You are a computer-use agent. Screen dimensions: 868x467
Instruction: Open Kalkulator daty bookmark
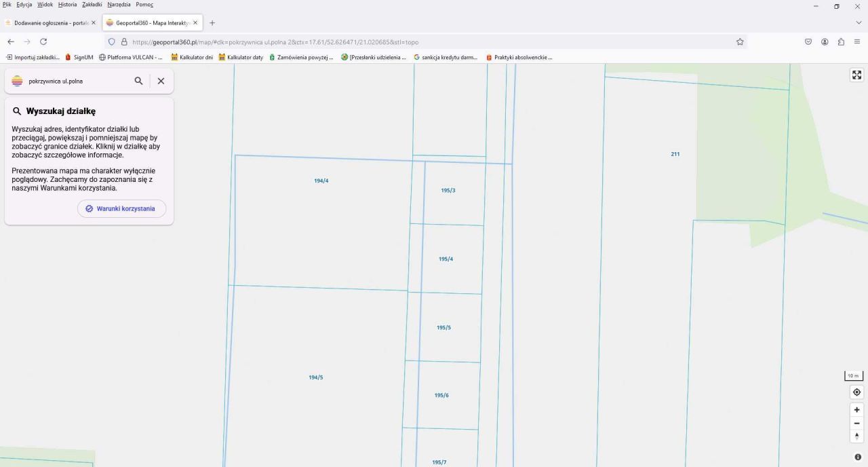point(241,57)
